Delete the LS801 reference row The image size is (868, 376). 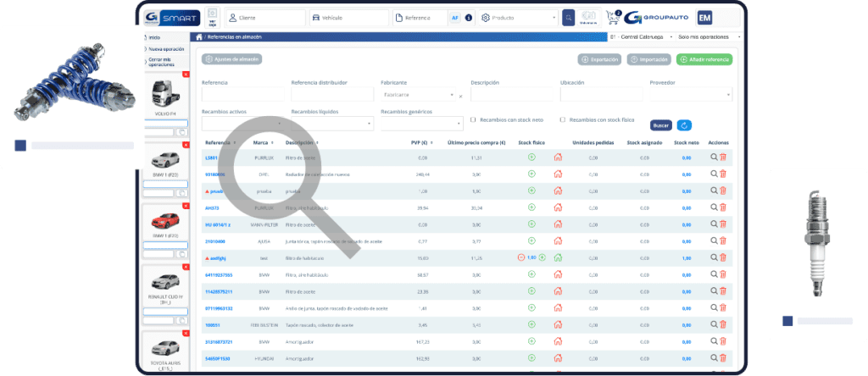723,158
